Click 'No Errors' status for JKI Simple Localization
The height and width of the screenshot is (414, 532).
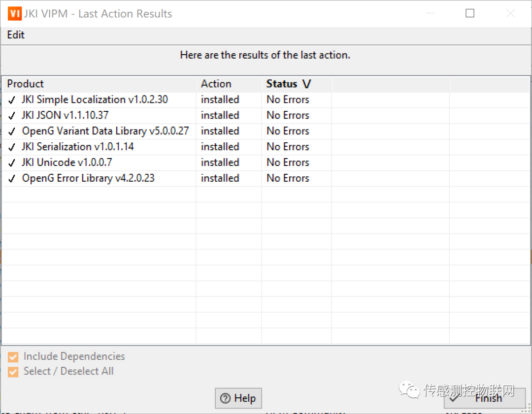click(288, 100)
